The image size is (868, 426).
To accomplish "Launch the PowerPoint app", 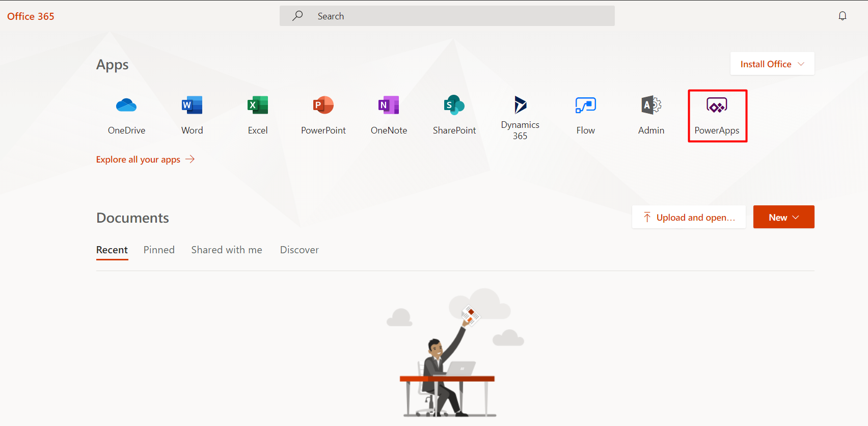I will pos(323,116).
